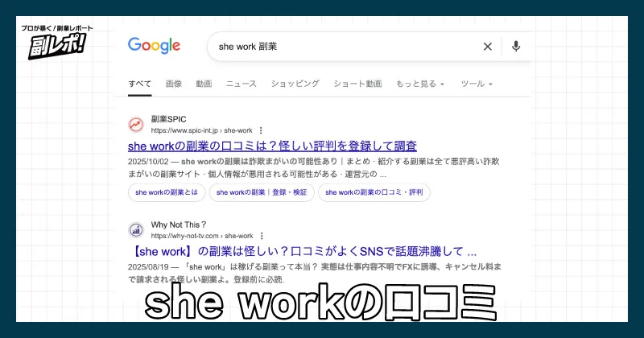Image resolution: width=644 pixels, height=338 pixels.
Task: Click the she workの副業とは chip
Action: tap(167, 192)
